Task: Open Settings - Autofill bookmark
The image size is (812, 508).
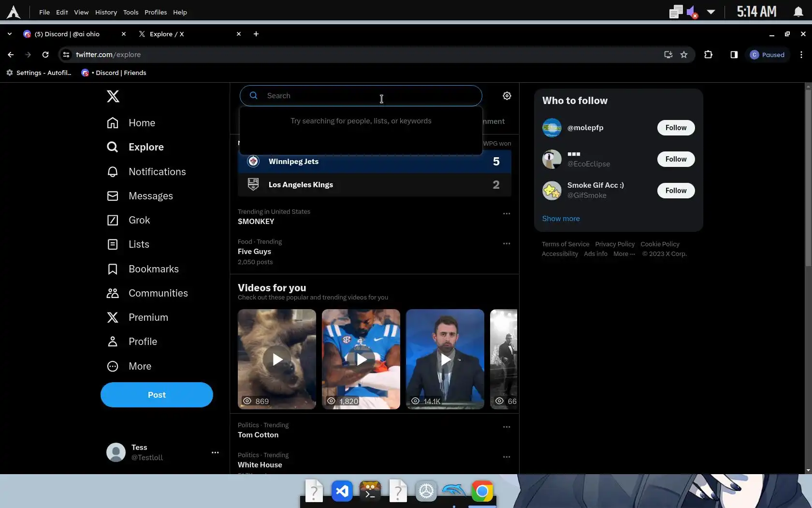Action: (39, 73)
